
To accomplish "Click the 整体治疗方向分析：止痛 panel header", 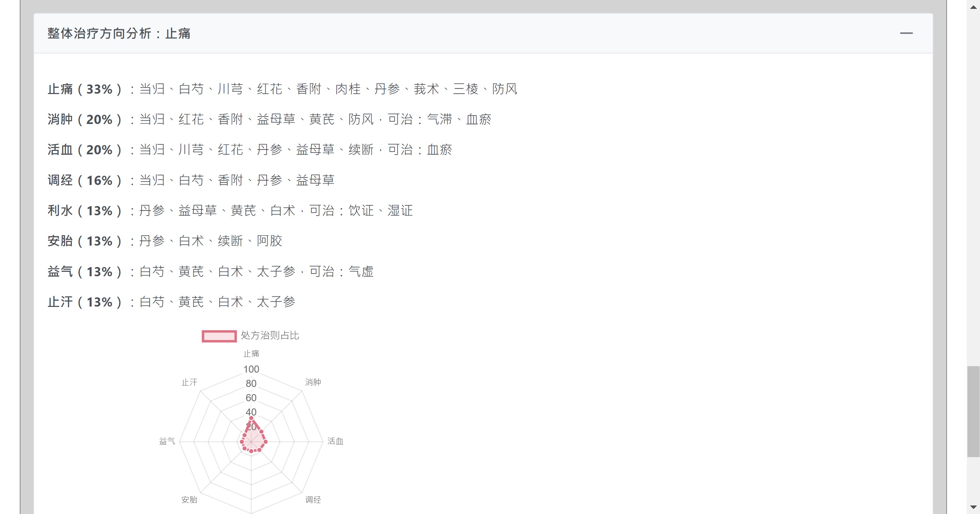I will pos(483,33).
